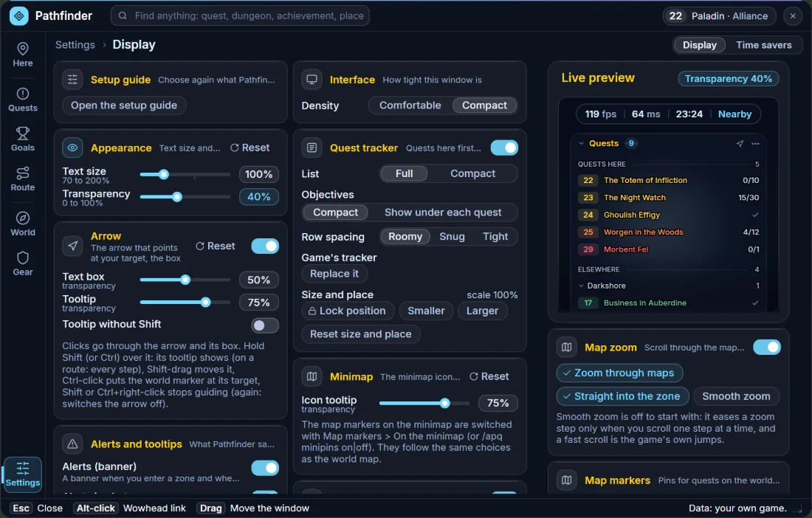Toggle the Map zoom switch
This screenshot has width=812, height=518.
tap(767, 348)
